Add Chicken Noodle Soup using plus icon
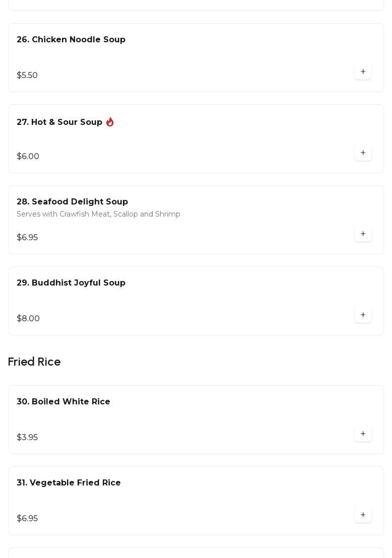This screenshot has width=392, height=558. pyautogui.click(x=363, y=72)
